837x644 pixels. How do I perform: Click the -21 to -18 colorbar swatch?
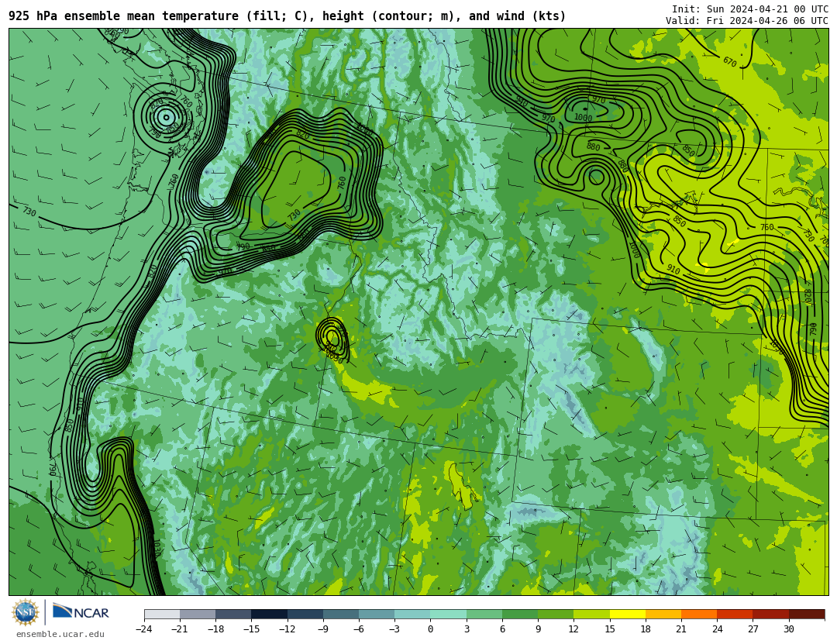pos(198,614)
